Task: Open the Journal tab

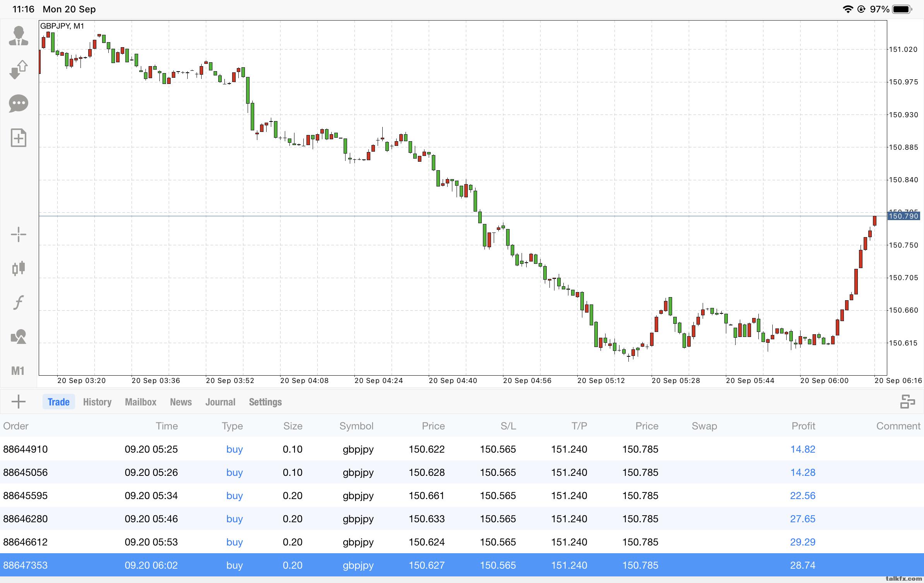Action: click(220, 402)
